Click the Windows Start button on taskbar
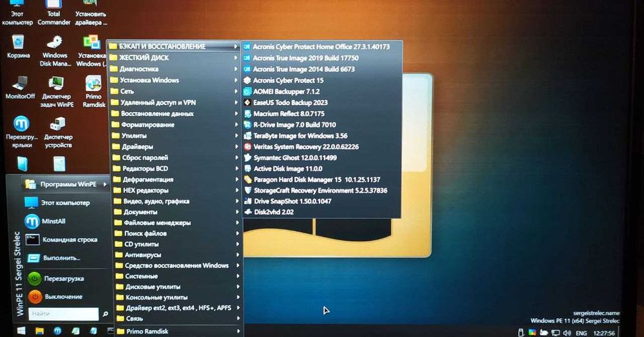644x337 pixels. [x=21, y=331]
